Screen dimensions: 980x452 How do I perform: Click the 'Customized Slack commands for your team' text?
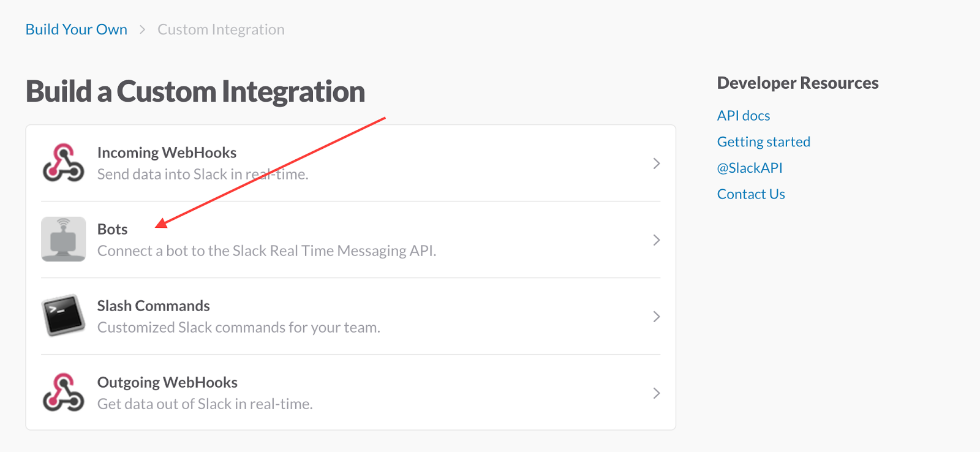tap(239, 328)
